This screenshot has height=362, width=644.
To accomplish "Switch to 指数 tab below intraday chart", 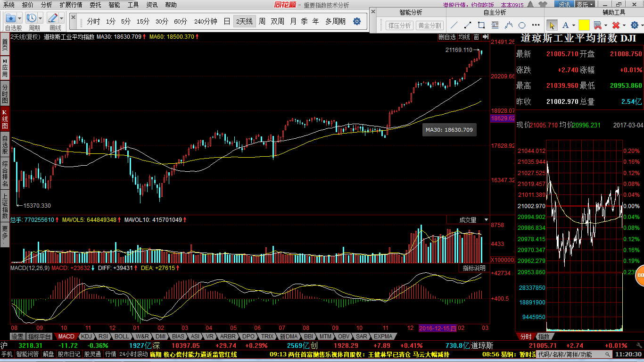I will click(x=544, y=337).
